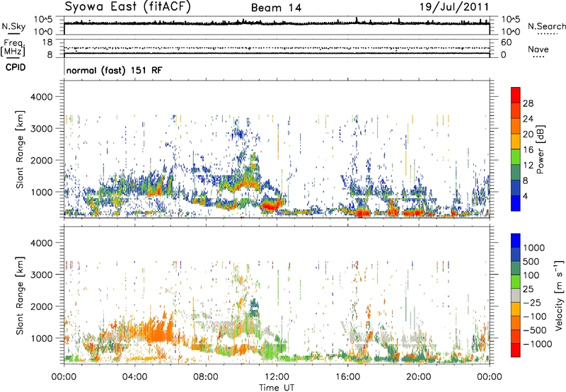This screenshot has height=392, width=566.
Task: Click the '08:00' time axis label
Action: click(x=206, y=377)
